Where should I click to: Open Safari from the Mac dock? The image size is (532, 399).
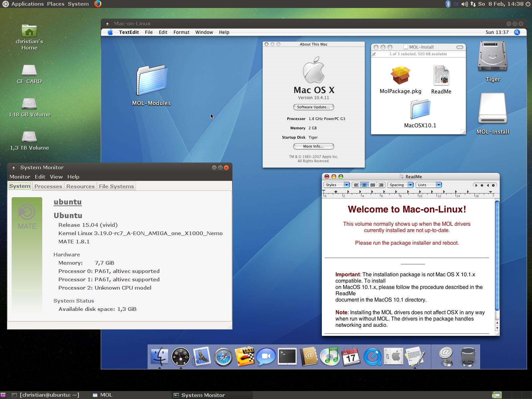(x=223, y=357)
